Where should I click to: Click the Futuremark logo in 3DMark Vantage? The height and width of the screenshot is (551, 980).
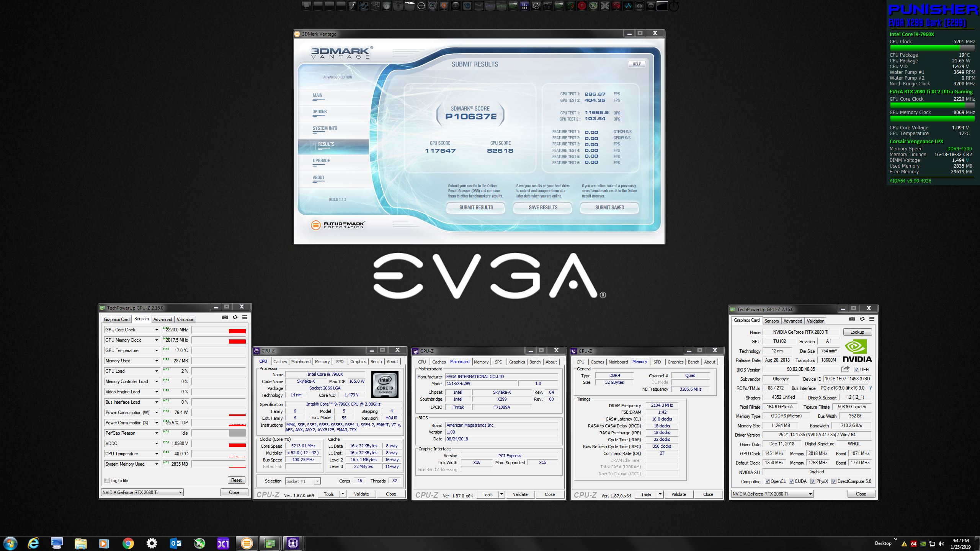click(x=338, y=225)
